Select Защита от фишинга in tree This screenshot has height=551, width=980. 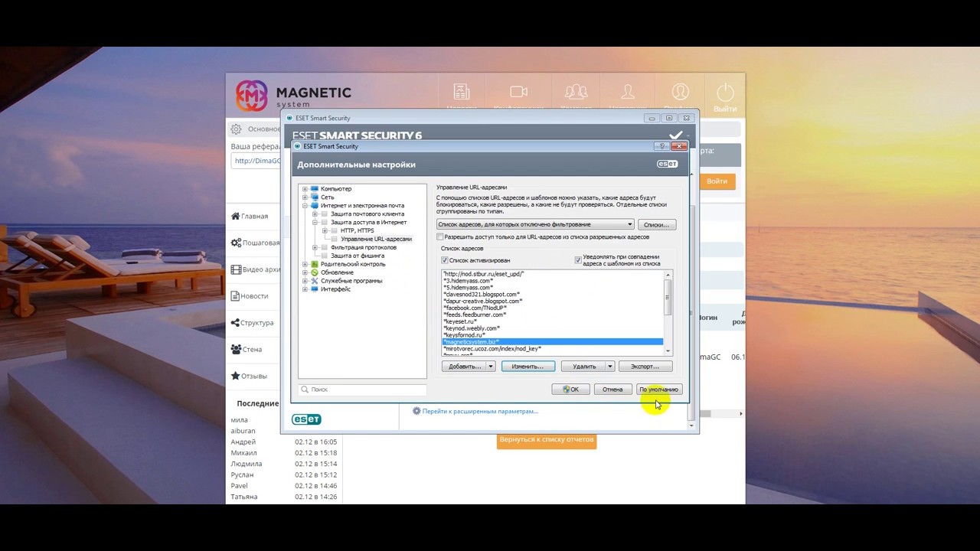358,256
